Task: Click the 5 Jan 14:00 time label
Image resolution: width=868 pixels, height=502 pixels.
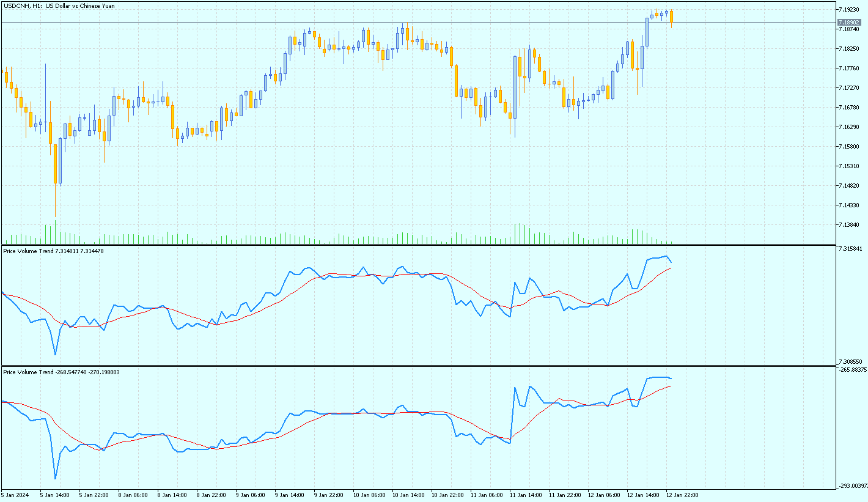Action: point(55,495)
